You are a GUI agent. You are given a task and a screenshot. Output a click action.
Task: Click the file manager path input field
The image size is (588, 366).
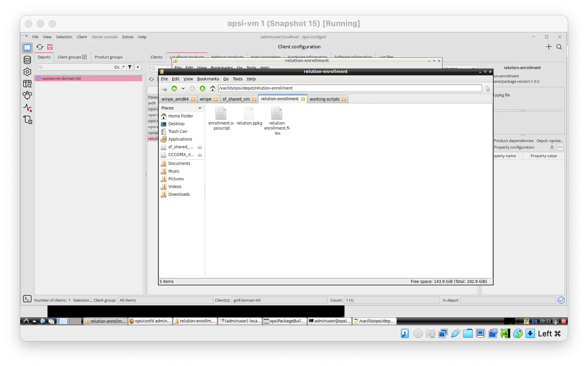click(x=350, y=88)
